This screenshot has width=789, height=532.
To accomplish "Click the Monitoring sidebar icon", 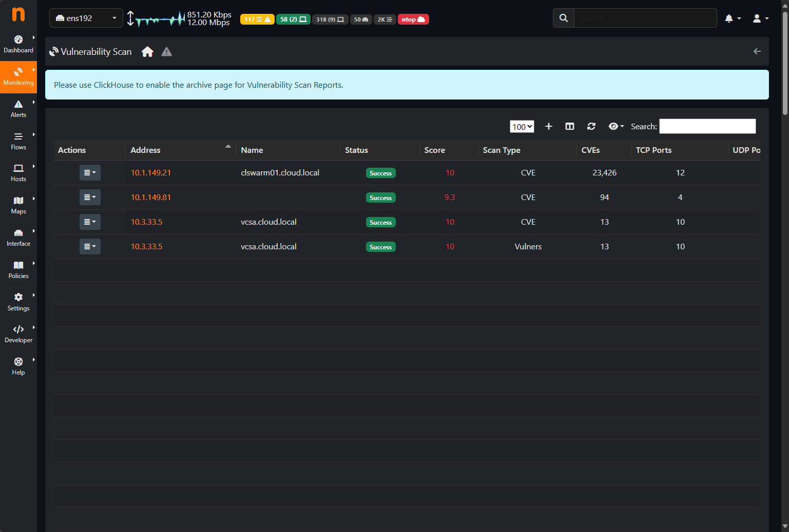I will tap(18, 77).
